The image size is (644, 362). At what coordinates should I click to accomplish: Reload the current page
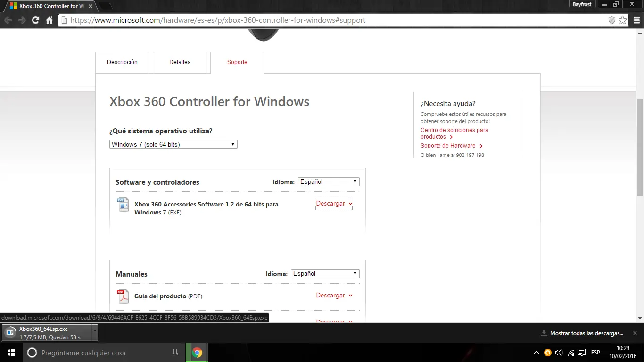pos(35,20)
